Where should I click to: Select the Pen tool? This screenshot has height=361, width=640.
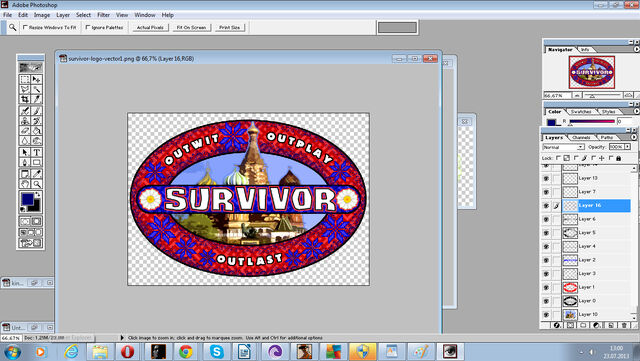coord(25,163)
